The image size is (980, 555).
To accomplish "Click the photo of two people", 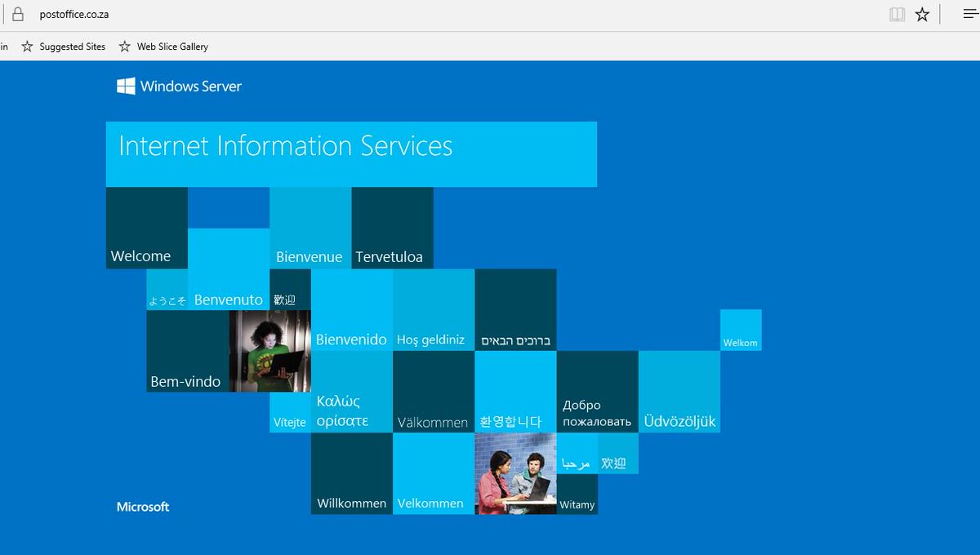I will 515,473.
